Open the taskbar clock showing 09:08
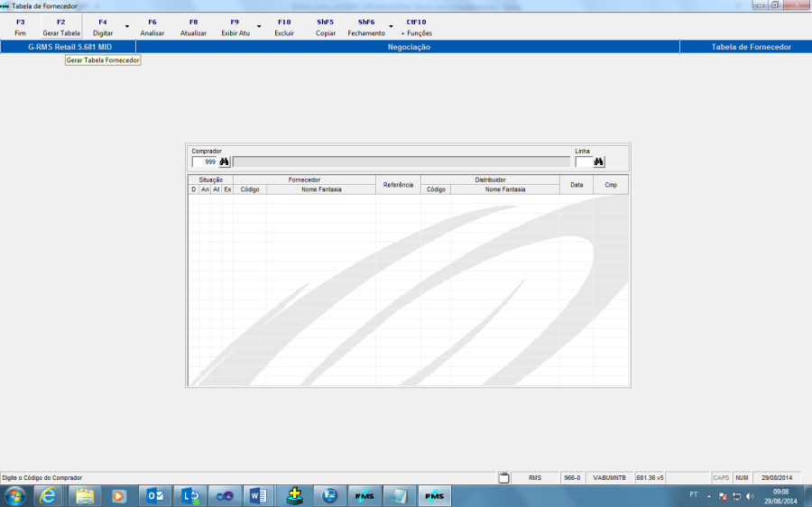The height and width of the screenshot is (507, 812). (x=781, y=496)
